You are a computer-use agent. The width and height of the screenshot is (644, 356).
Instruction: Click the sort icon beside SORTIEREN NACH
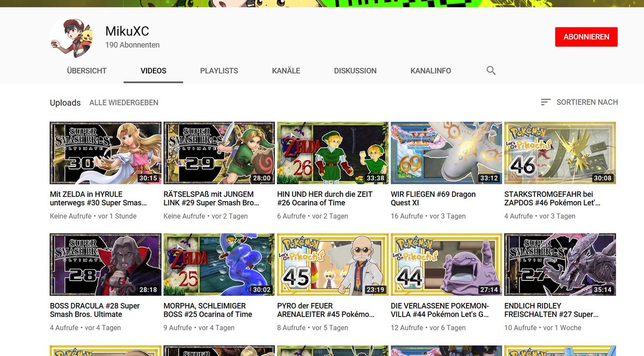pos(546,102)
